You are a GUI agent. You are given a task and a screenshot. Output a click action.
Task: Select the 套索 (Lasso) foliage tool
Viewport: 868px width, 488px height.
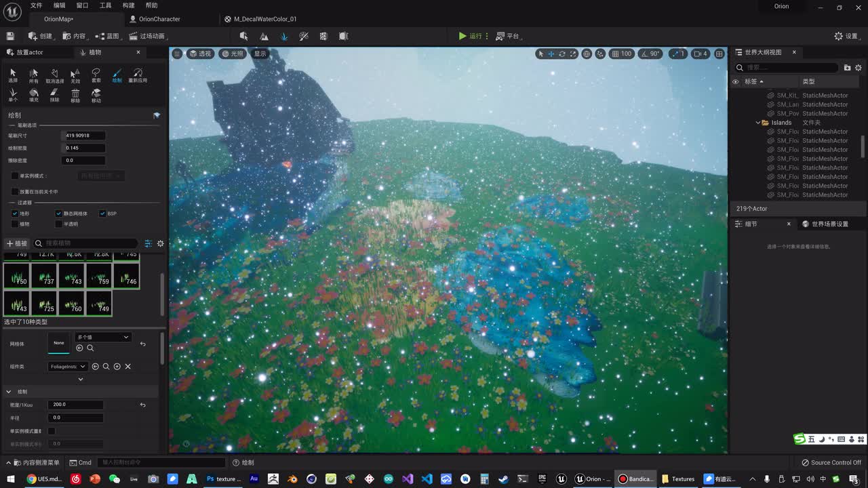(96, 75)
